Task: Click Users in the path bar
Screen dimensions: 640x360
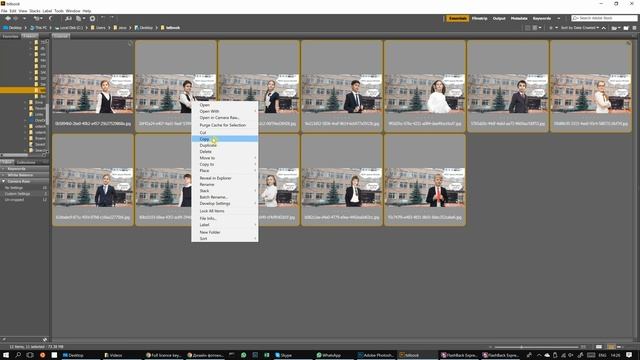Action: [98, 28]
